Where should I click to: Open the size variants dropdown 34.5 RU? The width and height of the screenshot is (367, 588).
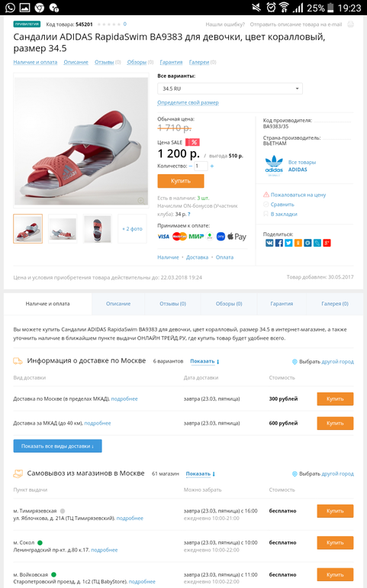(x=230, y=89)
